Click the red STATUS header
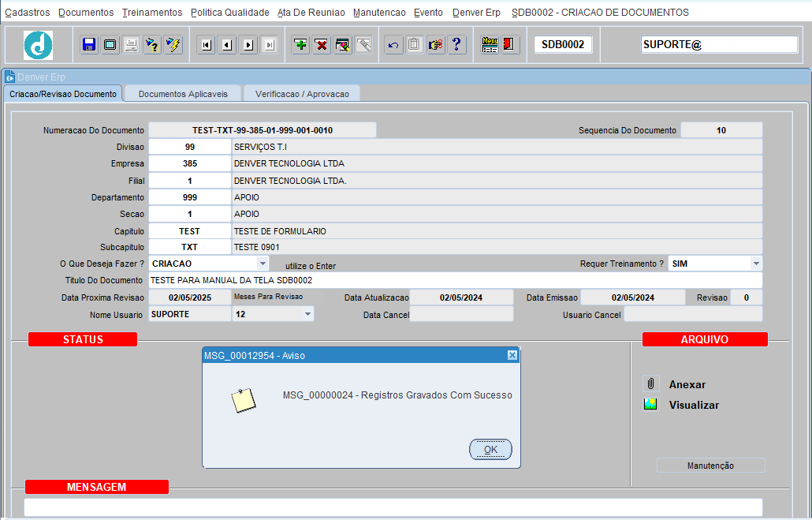 (83, 339)
